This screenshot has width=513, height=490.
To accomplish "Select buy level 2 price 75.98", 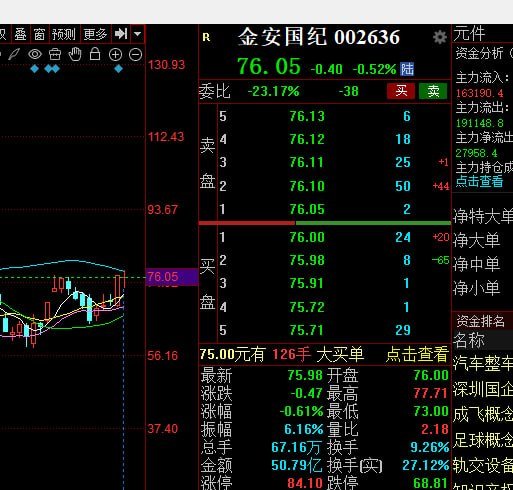I will (x=307, y=260).
